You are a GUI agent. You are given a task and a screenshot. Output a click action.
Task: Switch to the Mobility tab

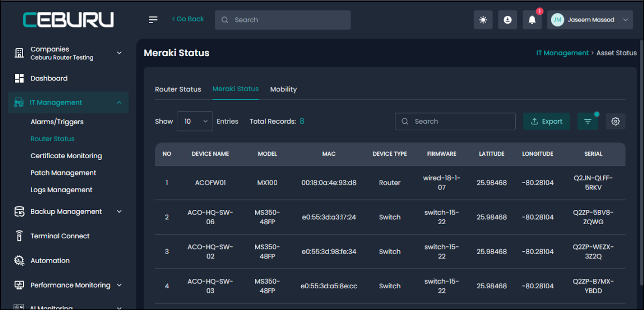pyautogui.click(x=283, y=89)
